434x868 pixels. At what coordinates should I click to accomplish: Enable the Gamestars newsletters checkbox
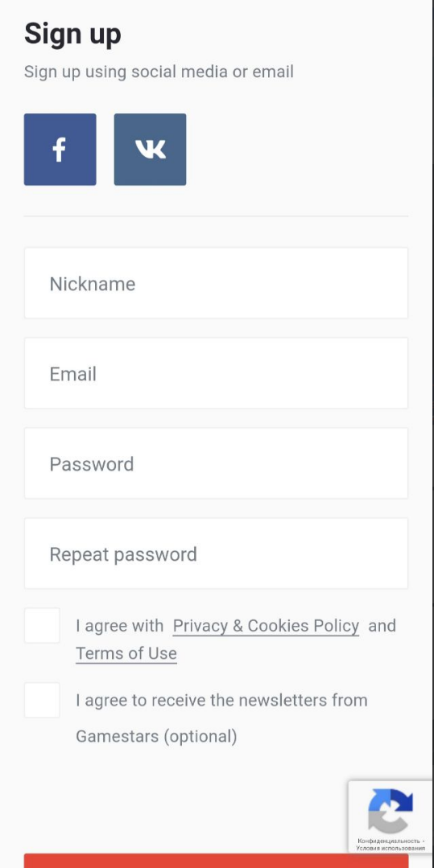pyautogui.click(x=42, y=700)
